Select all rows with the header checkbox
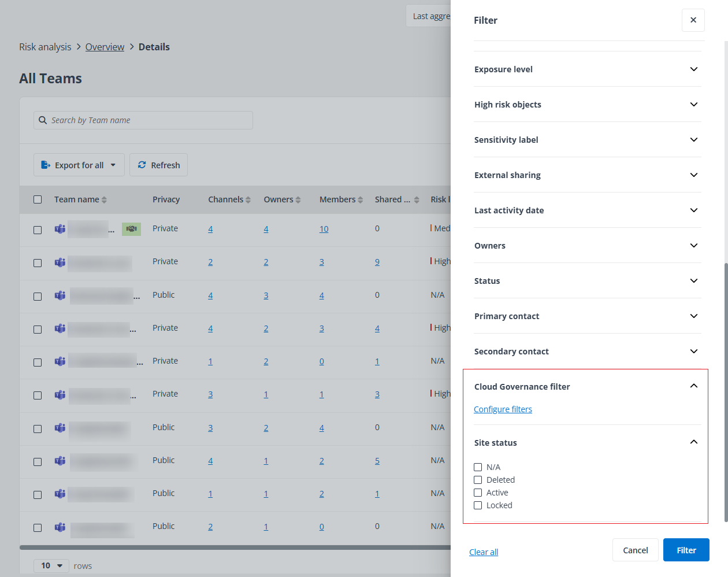Image resolution: width=728 pixels, height=577 pixels. [x=38, y=199]
